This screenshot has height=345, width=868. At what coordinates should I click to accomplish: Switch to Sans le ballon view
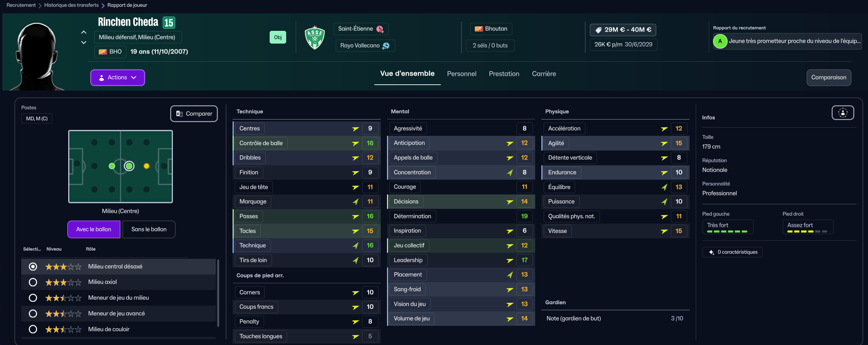point(149,229)
